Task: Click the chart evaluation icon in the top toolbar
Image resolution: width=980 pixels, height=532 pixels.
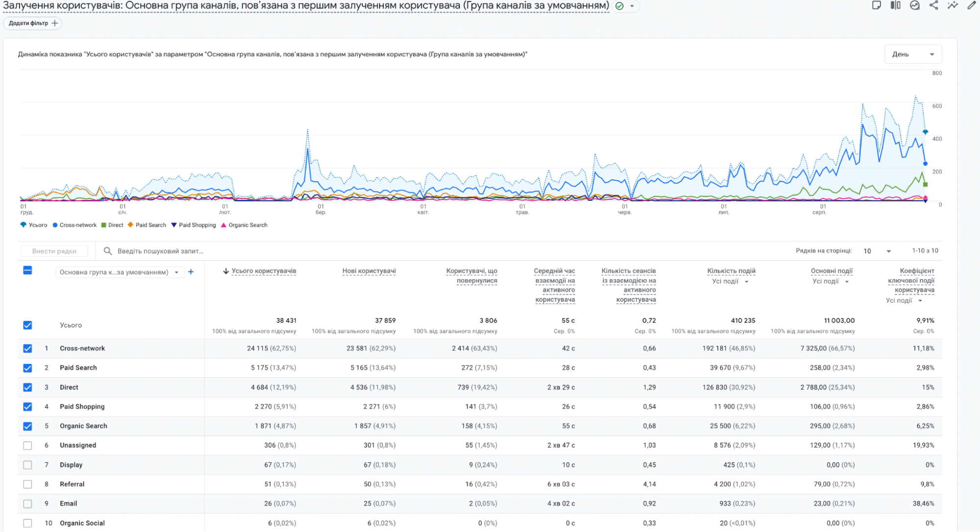Action: click(x=914, y=5)
